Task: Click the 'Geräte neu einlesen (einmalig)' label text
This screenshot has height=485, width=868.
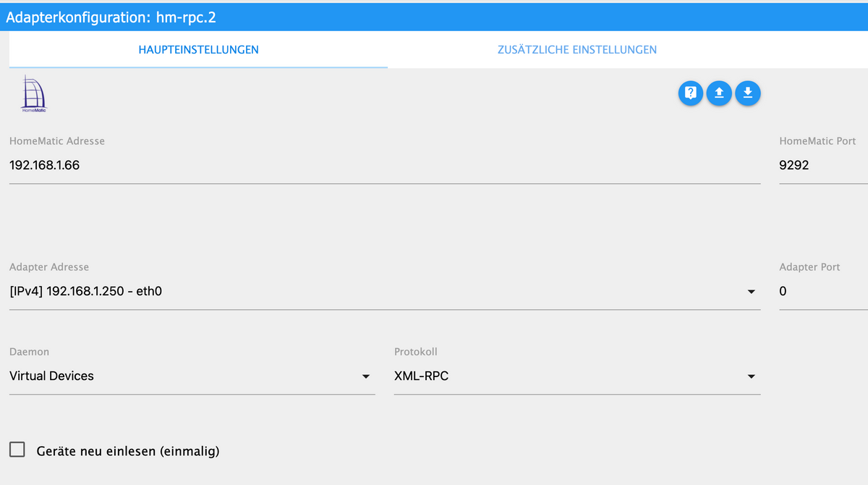Action: 128,451
